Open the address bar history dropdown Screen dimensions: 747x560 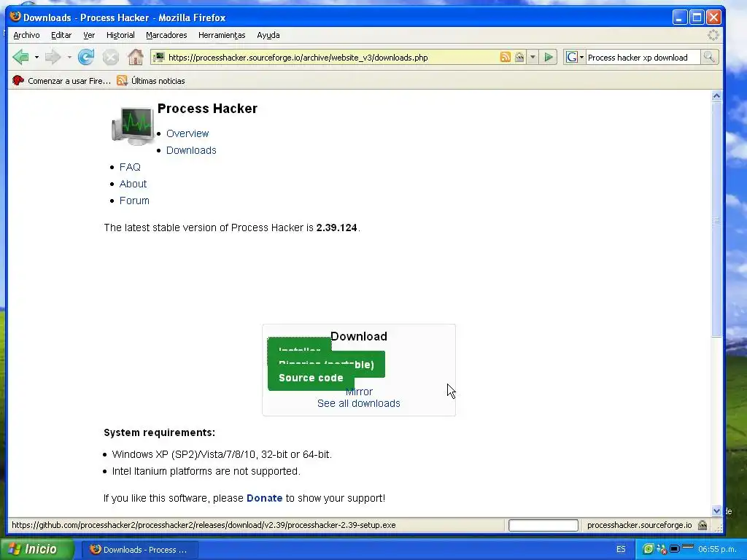[533, 57]
